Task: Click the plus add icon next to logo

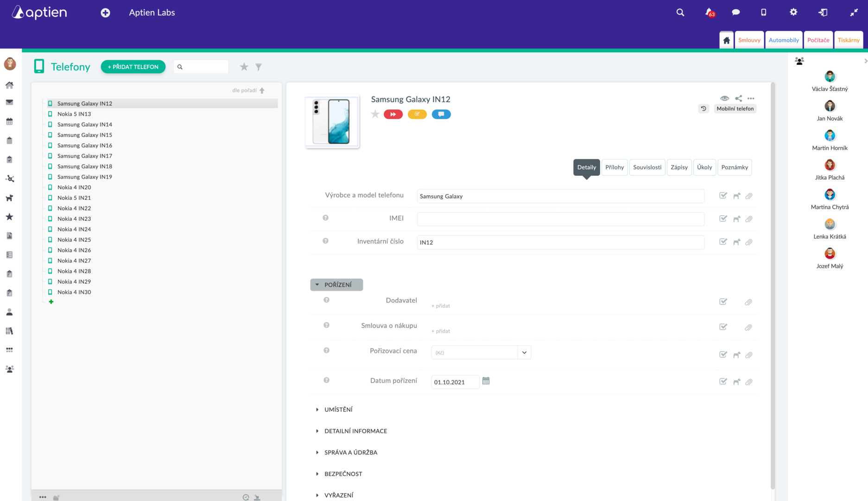Action: point(105,13)
